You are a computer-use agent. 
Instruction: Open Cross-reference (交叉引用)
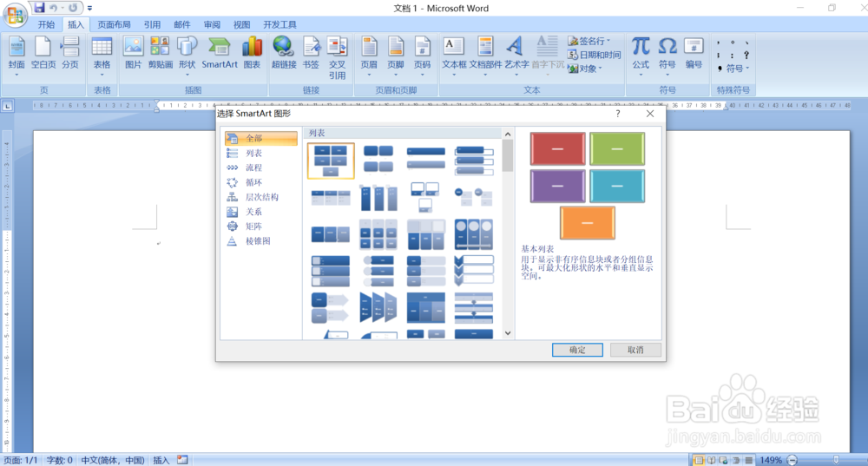337,57
